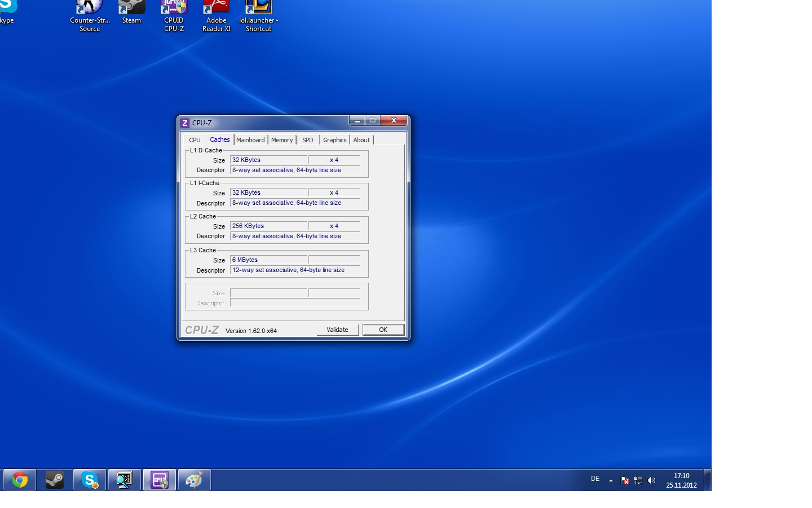Minimize the CPU-Z window
Image resolution: width=812 pixels, height=508 pixels.
(357, 121)
